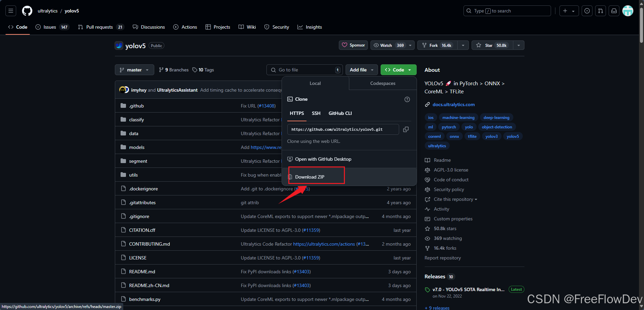Open the Insights tab
644x310 pixels.
pyautogui.click(x=310, y=27)
